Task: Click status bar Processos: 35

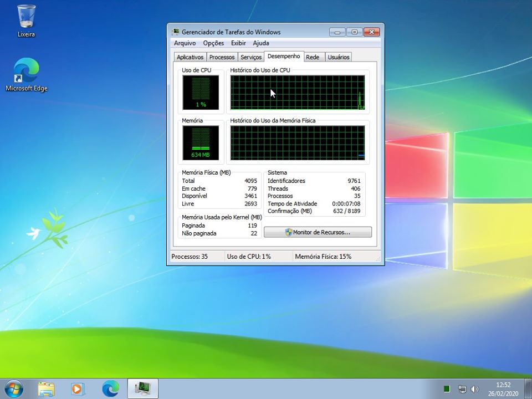Action: pyautogui.click(x=190, y=257)
